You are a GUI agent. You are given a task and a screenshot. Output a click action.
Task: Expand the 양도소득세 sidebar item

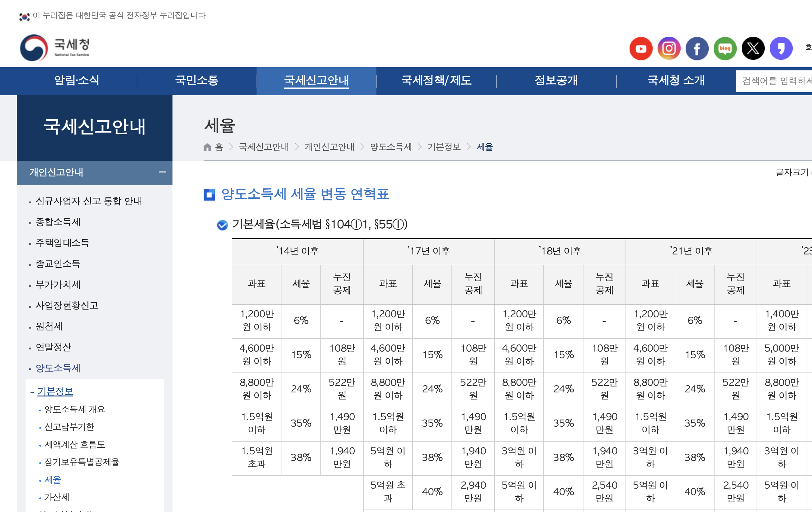58,368
